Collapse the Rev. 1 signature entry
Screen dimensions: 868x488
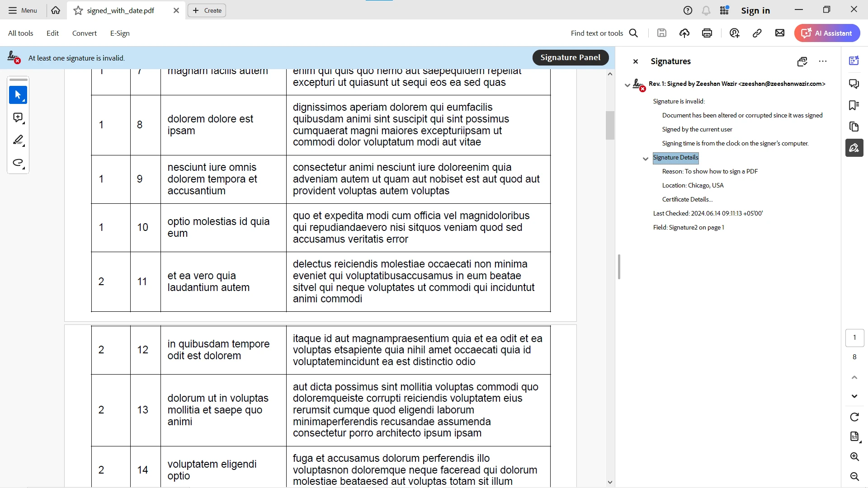[627, 84]
